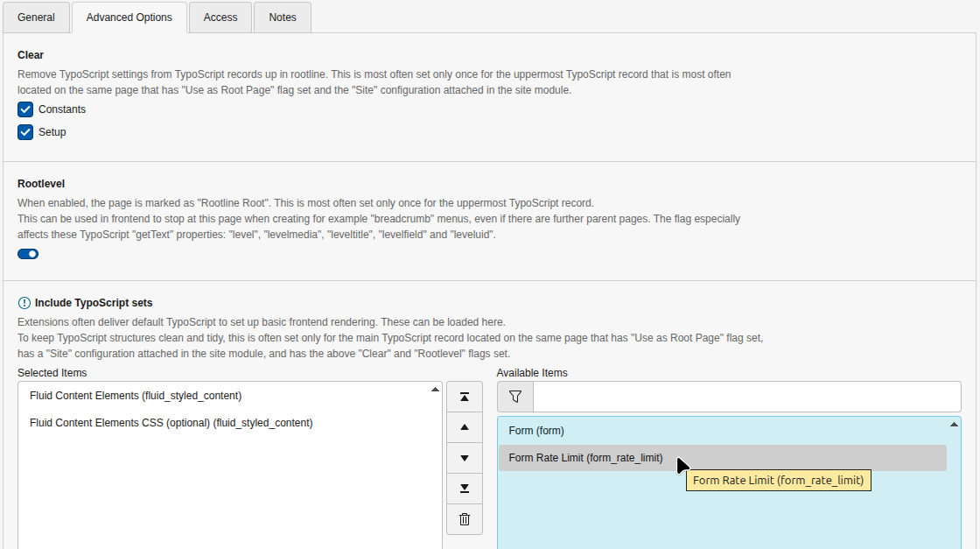The height and width of the screenshot is (549, 980).
Task: Move selected item to the bottom
Action: pos(464,489)
